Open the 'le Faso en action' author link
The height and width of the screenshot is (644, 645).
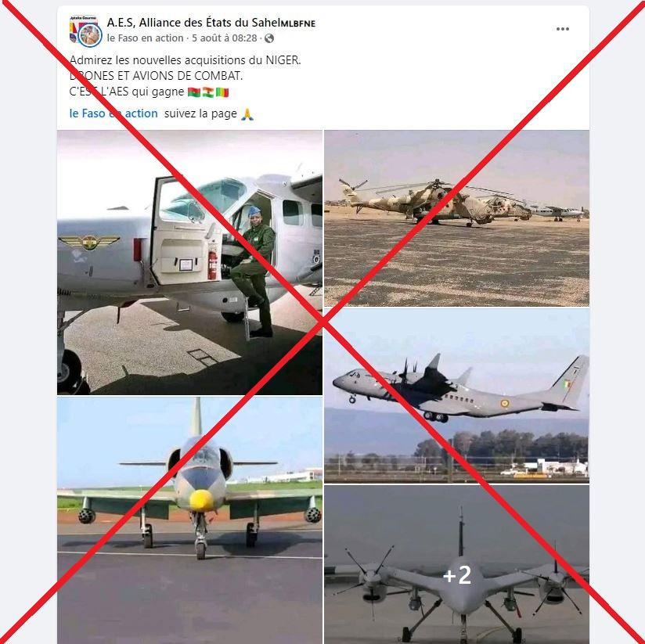pyautogui.click(x=145, y=38)
